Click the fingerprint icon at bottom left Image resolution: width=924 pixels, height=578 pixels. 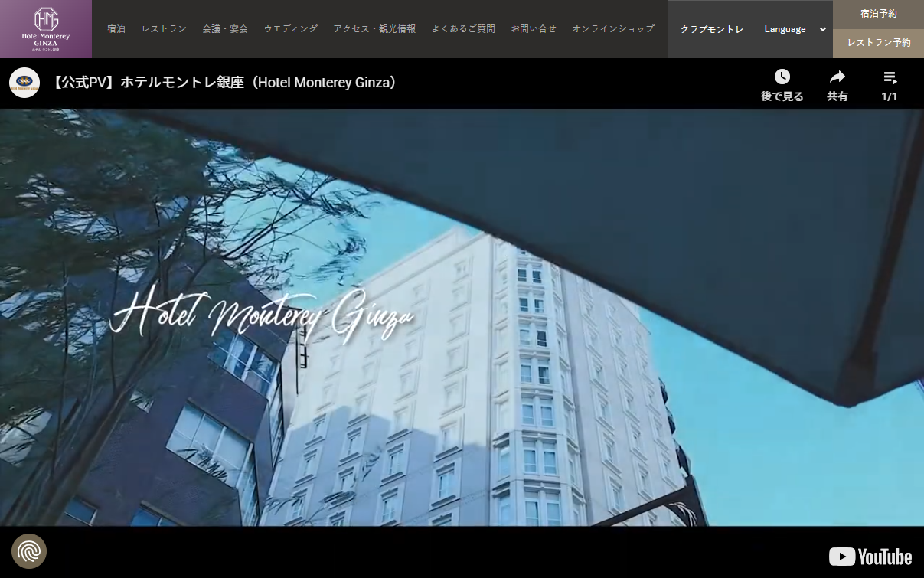pos(29,551)
